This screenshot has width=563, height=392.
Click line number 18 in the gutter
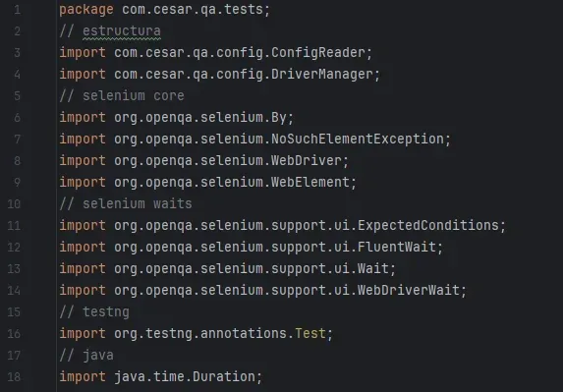(14, 377)
